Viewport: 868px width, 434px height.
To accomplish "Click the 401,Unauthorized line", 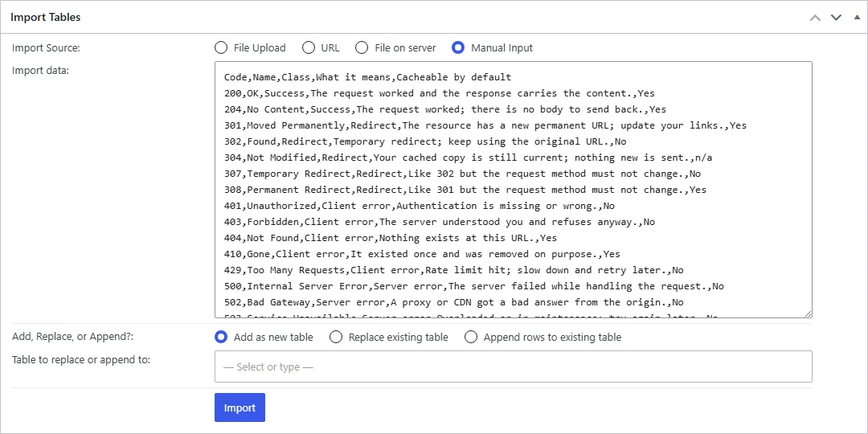I will click(x=420, y=206).
